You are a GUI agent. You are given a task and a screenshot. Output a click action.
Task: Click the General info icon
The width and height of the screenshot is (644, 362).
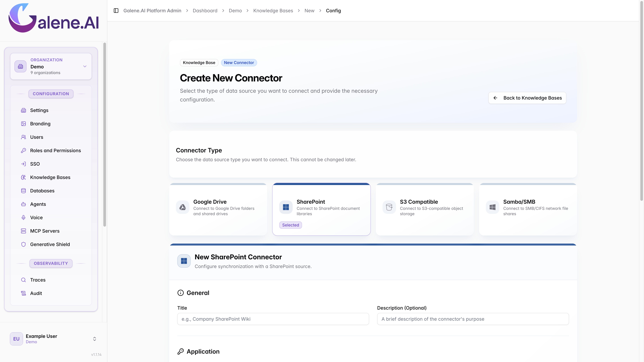[180, 293]
